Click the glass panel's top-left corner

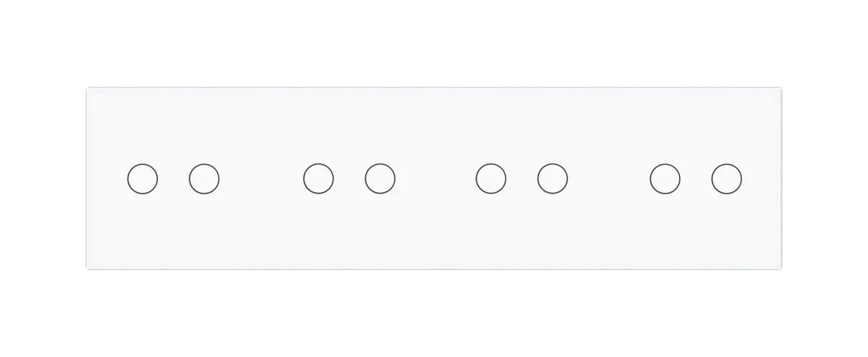[x=88, y=90]
